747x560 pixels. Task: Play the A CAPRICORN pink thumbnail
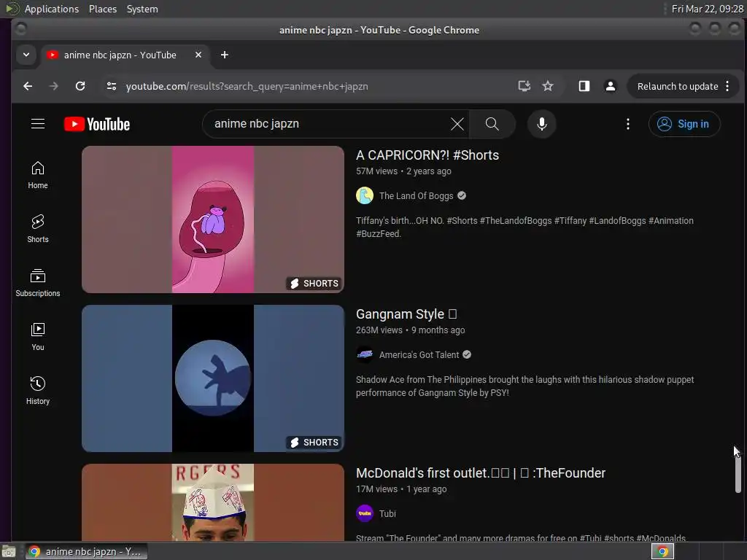[213, 219]
